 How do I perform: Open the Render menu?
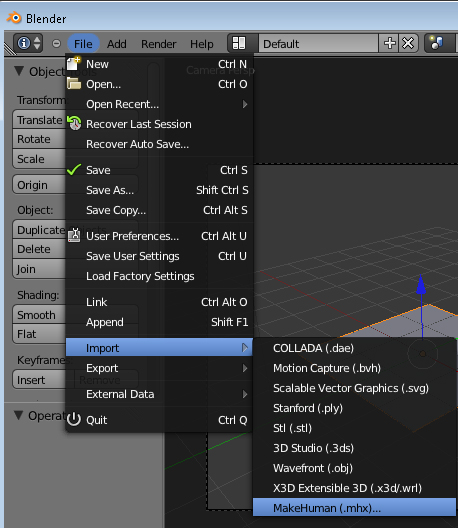(158, 44)
